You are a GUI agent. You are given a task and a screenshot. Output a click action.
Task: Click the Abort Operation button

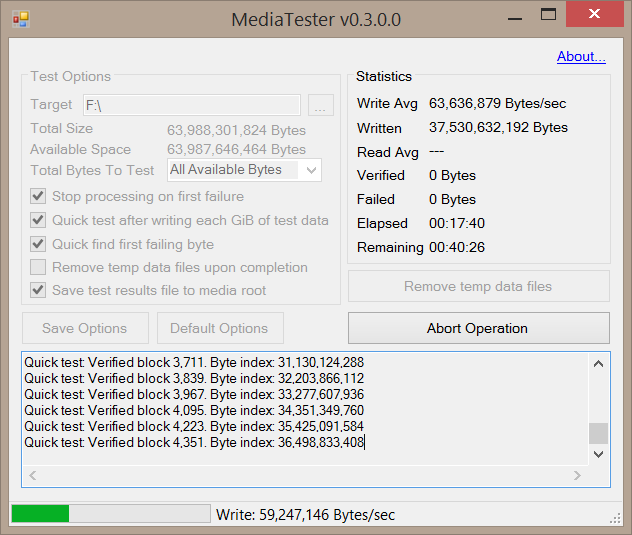point(478,328)
